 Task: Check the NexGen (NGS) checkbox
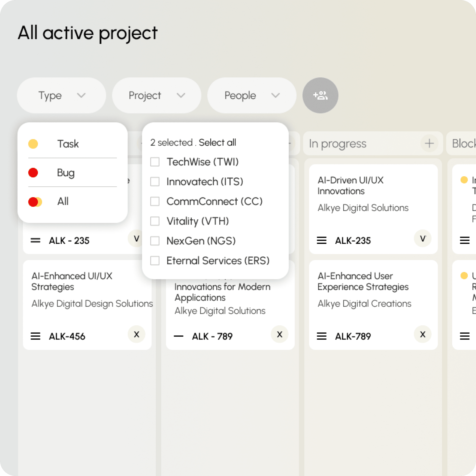(x=155, y=241)
